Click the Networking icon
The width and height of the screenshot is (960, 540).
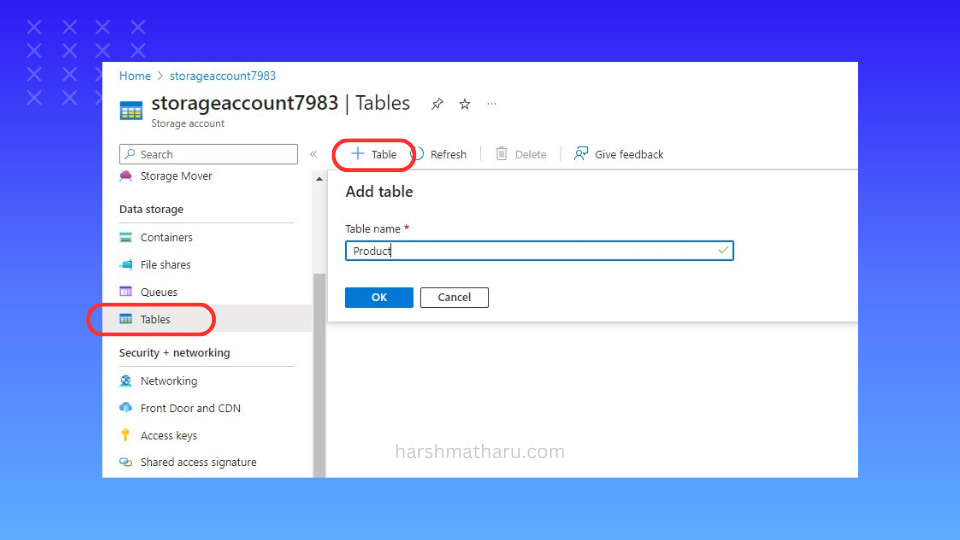126,381
